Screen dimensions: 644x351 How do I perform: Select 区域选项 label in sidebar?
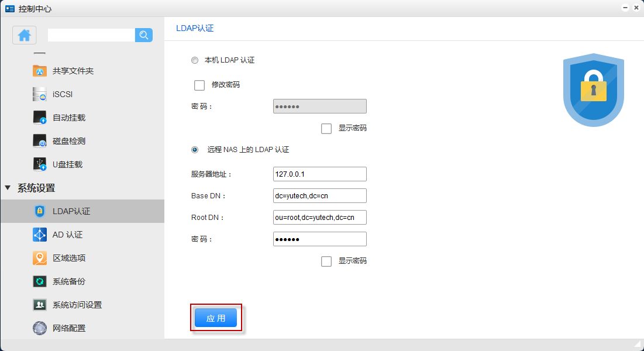pos(69,258)
